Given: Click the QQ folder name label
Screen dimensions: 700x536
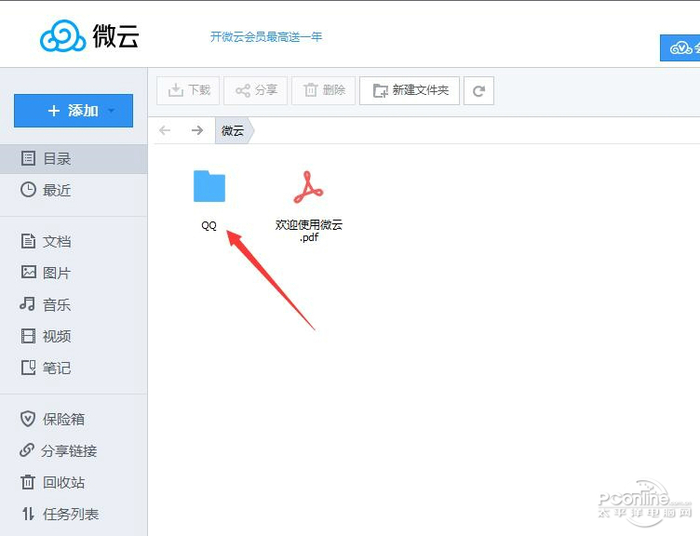Looking at the screenshot, I should (209, 226).
